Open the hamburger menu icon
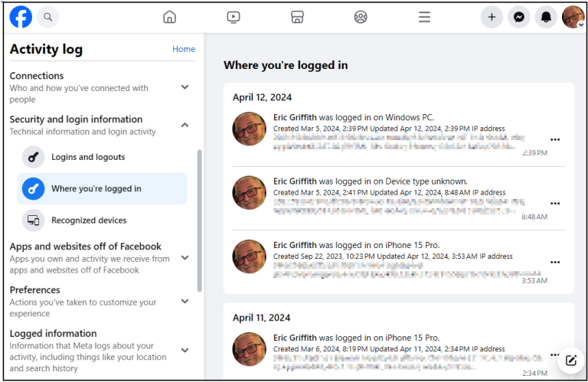The height and width of the screenshot is (382, 588). point(424,17)
